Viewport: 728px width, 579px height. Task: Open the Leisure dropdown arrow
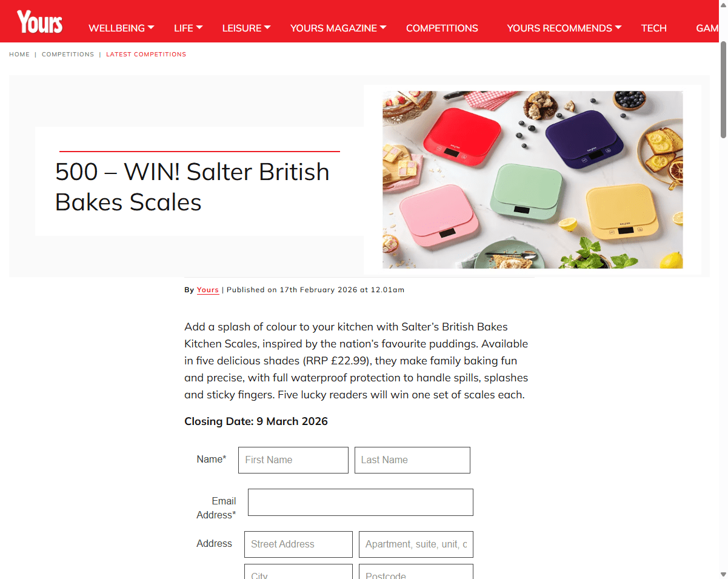pos(267,27)
